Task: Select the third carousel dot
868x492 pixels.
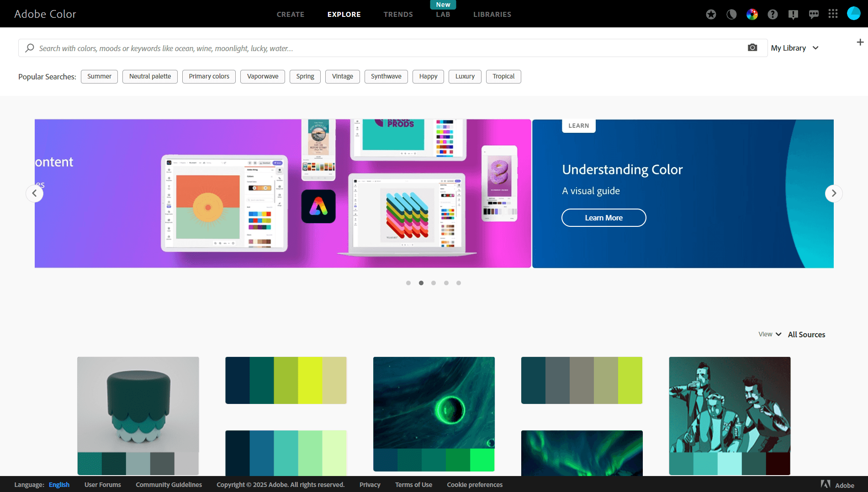Action: point(434,283)
